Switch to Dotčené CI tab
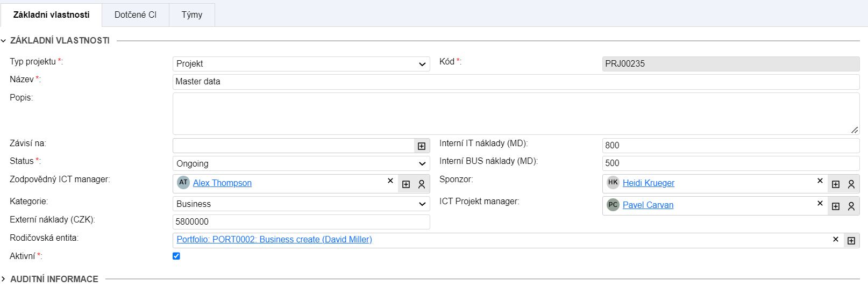868x287 pixels. click(136, 15)
